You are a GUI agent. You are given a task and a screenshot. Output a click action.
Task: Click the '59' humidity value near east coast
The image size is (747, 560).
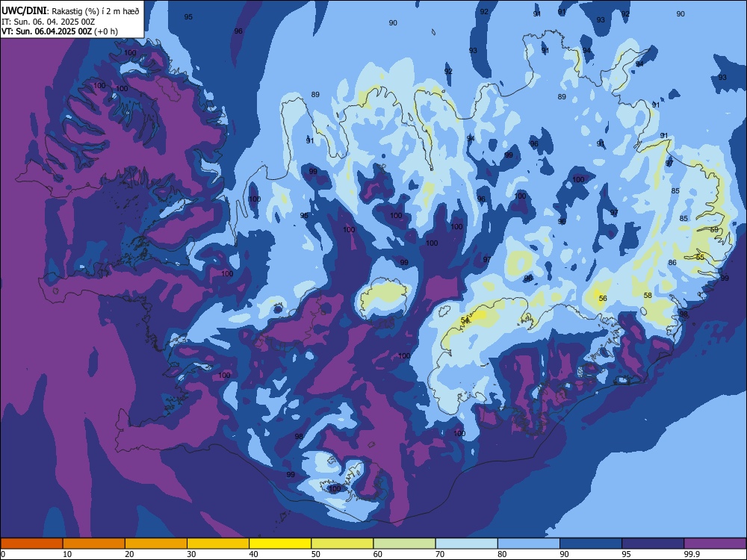714,229
